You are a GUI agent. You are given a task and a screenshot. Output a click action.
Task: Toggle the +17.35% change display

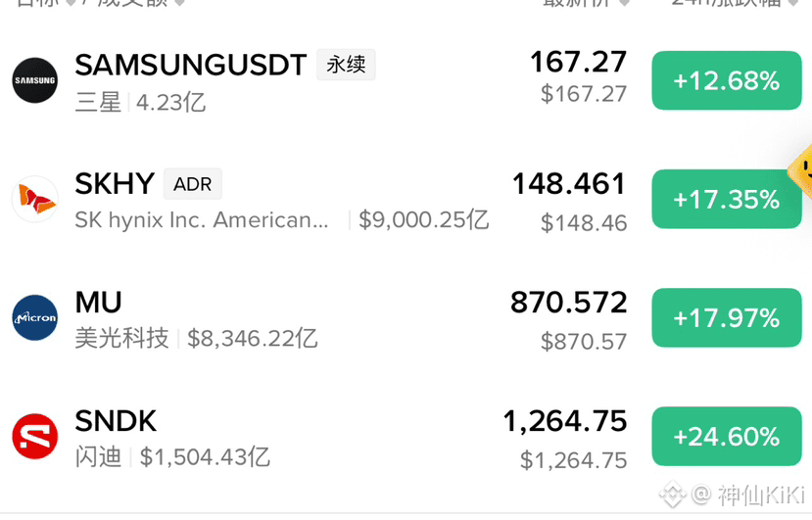(x=727, y=199)
